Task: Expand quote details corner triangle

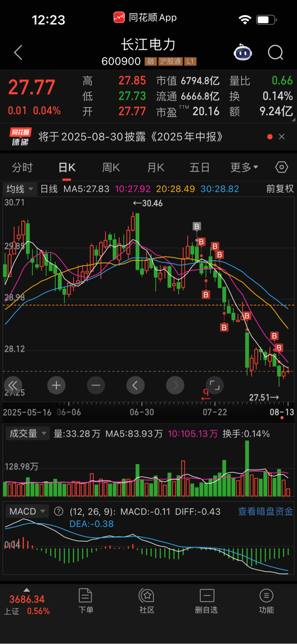Action: pyautogui.click(x=294, y=120)
